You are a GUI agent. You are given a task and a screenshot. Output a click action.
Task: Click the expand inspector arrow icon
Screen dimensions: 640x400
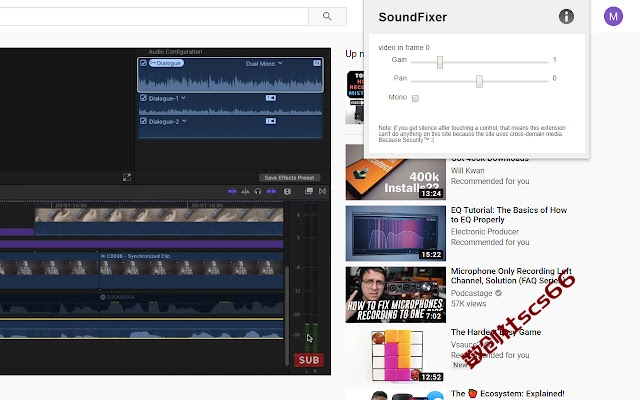pos(127,177)
